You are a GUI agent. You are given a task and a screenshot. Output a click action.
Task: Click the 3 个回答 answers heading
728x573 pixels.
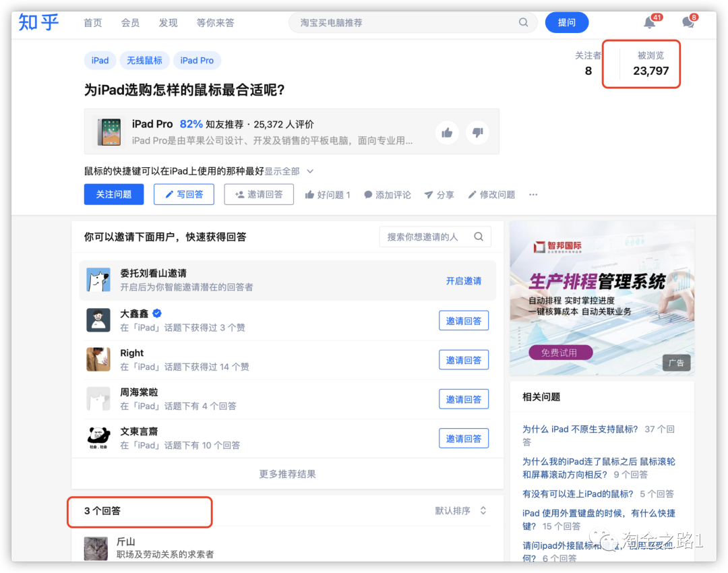[102, 511]
